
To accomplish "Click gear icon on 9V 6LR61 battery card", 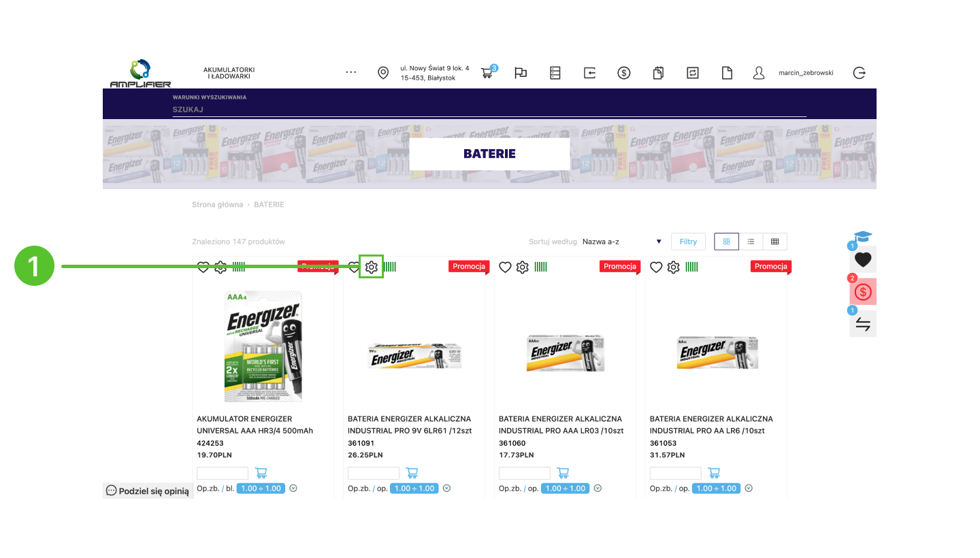I will [x=371, y=267].
